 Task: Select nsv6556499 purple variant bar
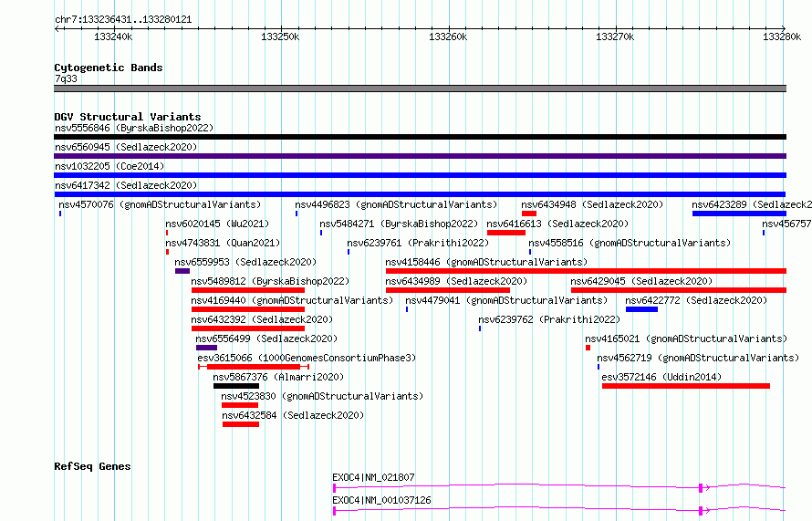[x=206, y=348]
